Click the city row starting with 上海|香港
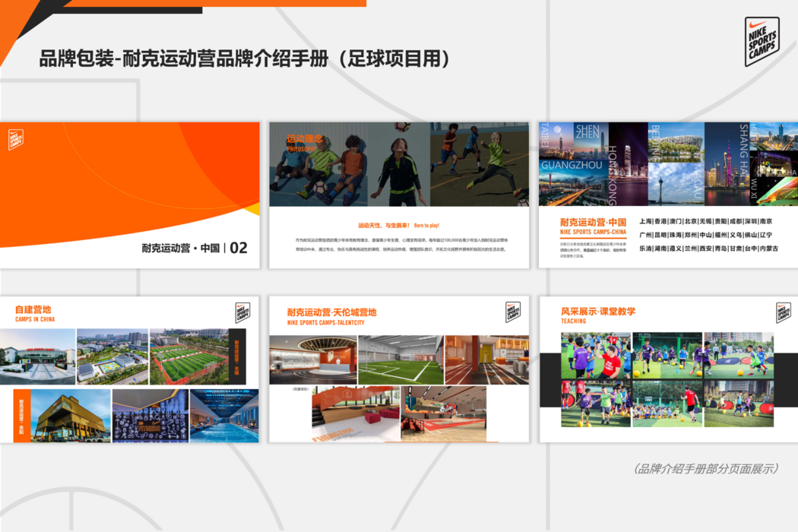 click(x=706, y=221)
